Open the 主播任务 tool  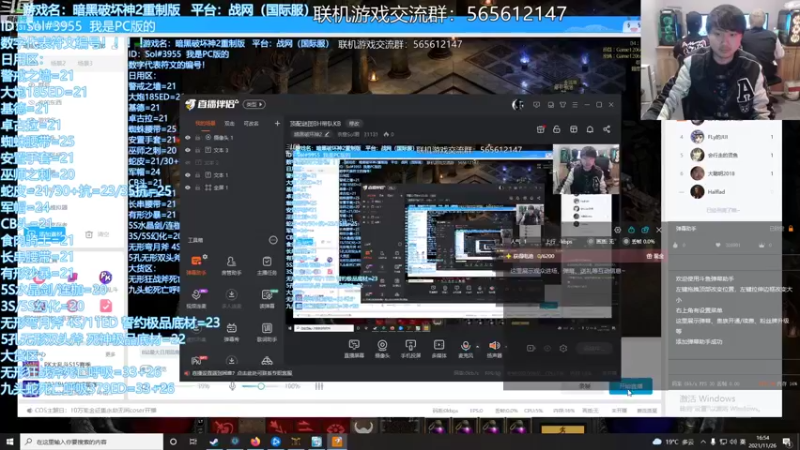pyautogui.click(x=267, y=265)
